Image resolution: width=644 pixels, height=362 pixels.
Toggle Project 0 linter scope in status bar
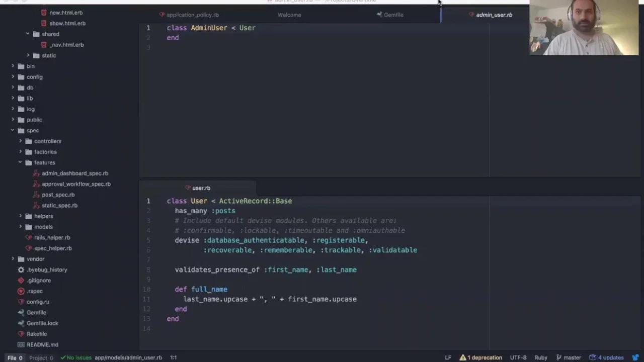pyautogui.click(x=41, y=358)
